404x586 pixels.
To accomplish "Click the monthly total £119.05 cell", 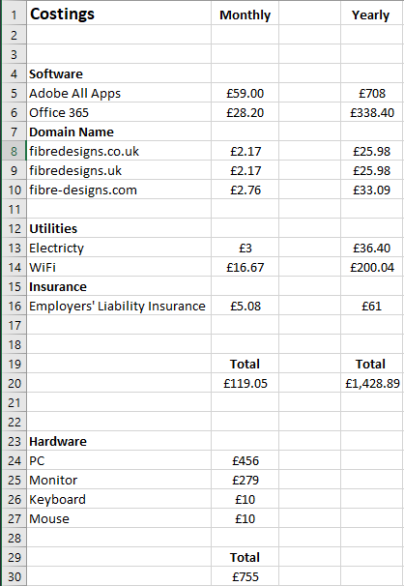I will (x=245, y=383).
